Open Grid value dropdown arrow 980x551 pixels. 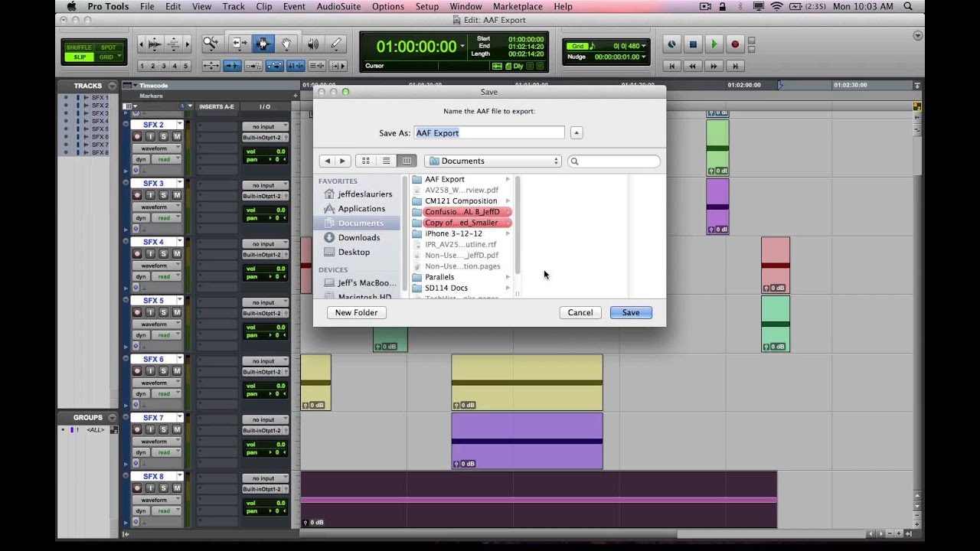tap(643, 46)
